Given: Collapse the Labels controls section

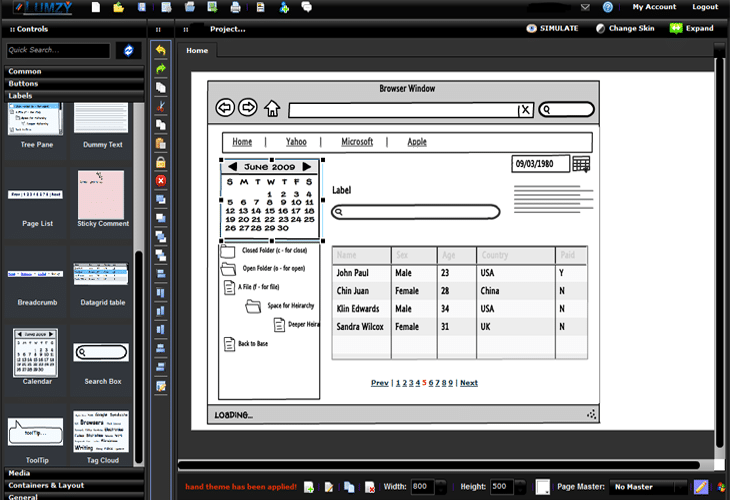Looking at the screenshot, I should (x=74, y=96).
